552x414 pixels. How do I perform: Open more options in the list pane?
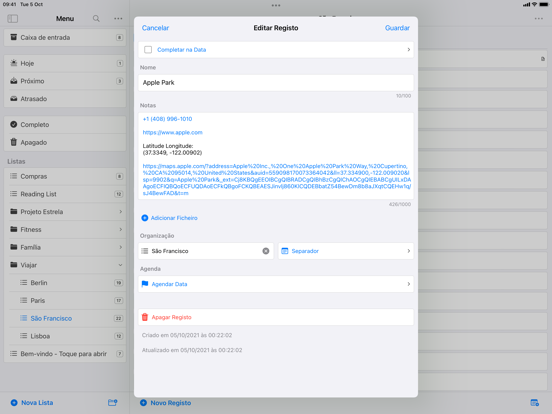[x=539, y=19]
